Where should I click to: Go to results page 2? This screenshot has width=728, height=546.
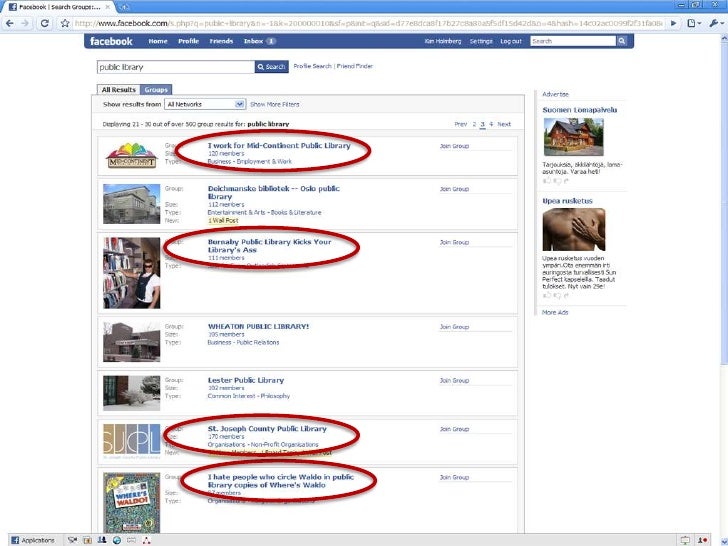click(x=474, y=124)
